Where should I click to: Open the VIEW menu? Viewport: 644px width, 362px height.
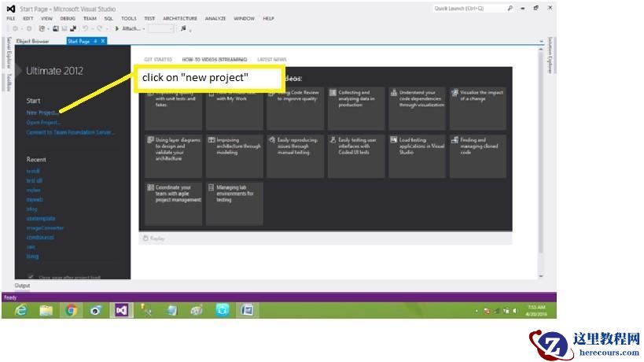(47, 18)
